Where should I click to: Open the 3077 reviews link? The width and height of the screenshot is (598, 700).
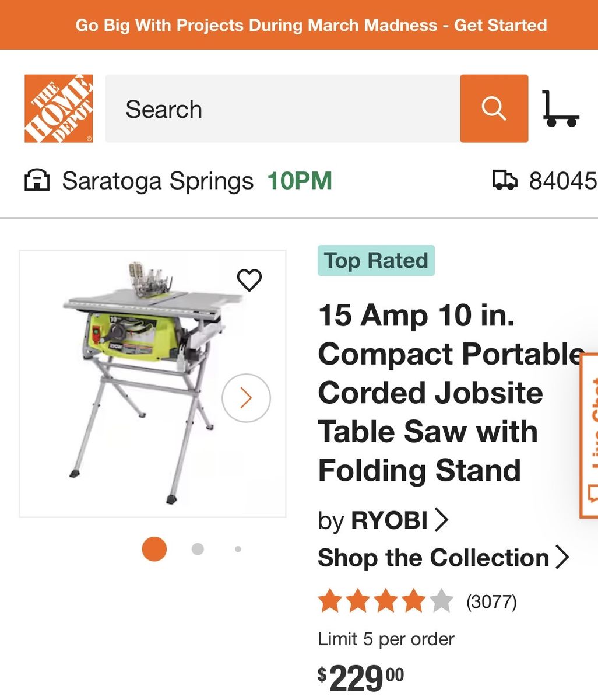click(x=491, y=601)
